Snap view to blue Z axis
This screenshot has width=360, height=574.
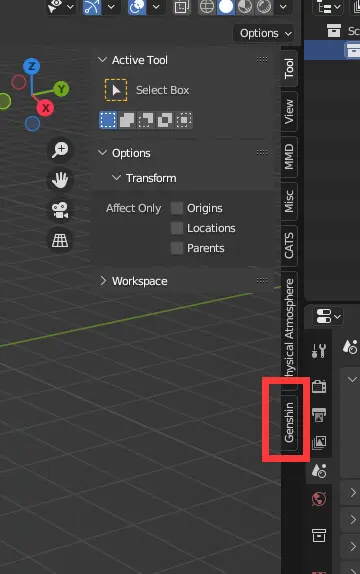point(31,67)
